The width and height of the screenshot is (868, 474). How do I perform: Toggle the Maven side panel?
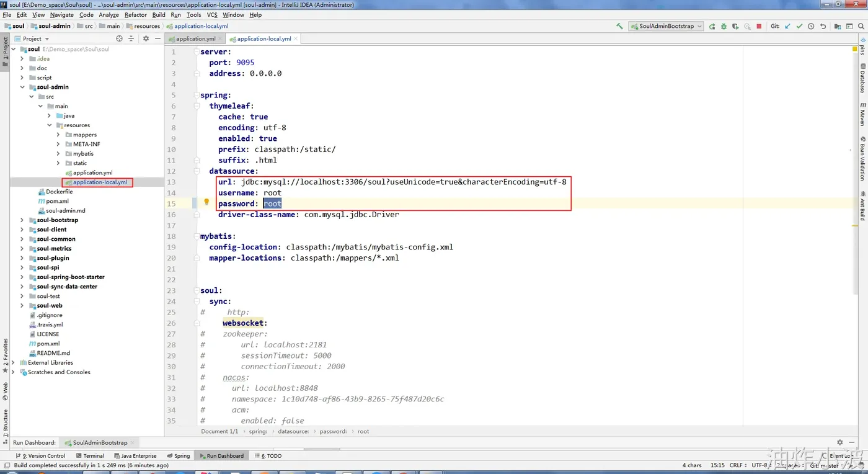tap(862, 114)
